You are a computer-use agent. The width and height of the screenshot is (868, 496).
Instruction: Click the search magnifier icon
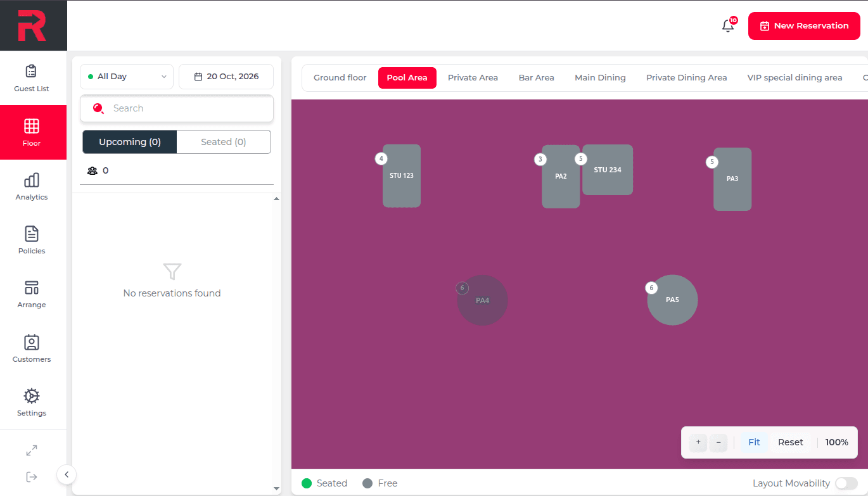pyautogui.click(x=98, y=108)
